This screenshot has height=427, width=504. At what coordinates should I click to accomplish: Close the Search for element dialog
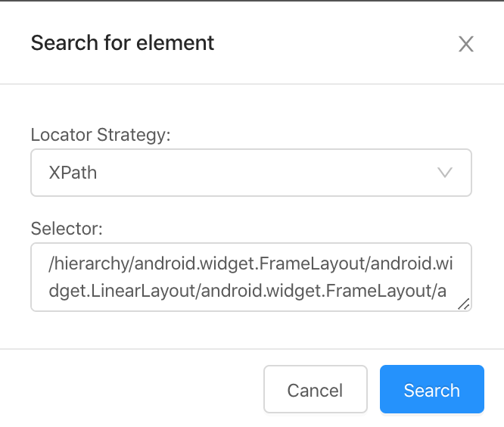point(466,44)
